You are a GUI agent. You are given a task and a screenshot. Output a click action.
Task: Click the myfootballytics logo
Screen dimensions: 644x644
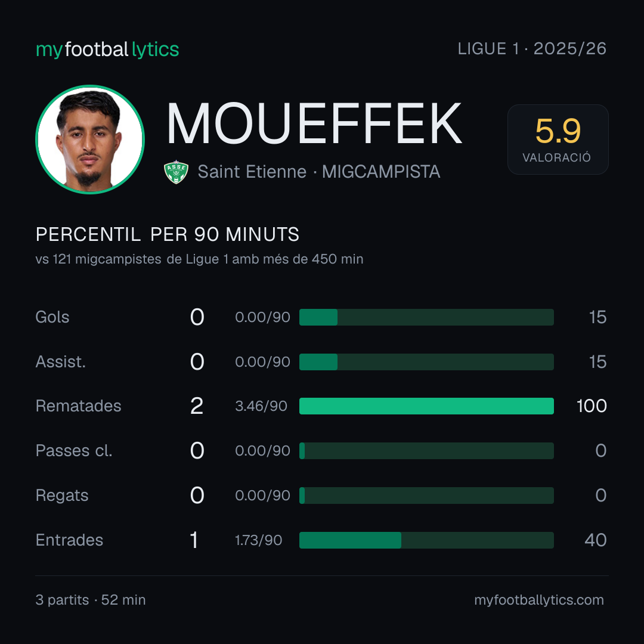107,49
